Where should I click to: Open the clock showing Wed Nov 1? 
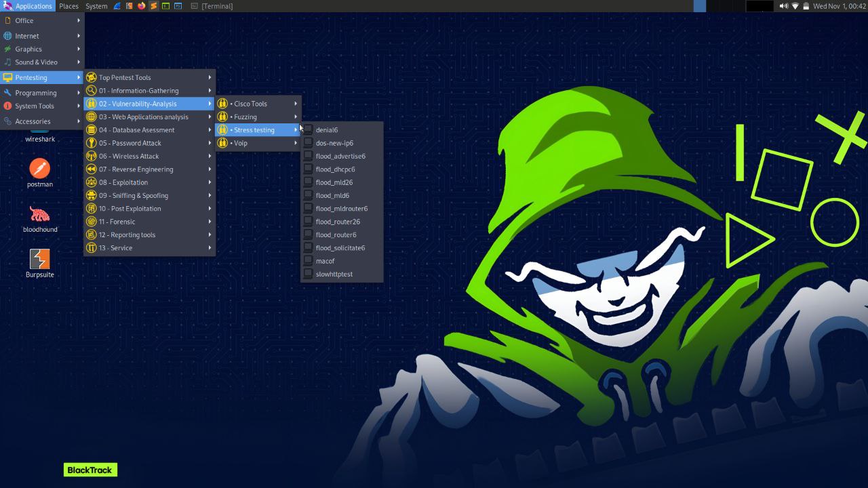click(839, 6)
